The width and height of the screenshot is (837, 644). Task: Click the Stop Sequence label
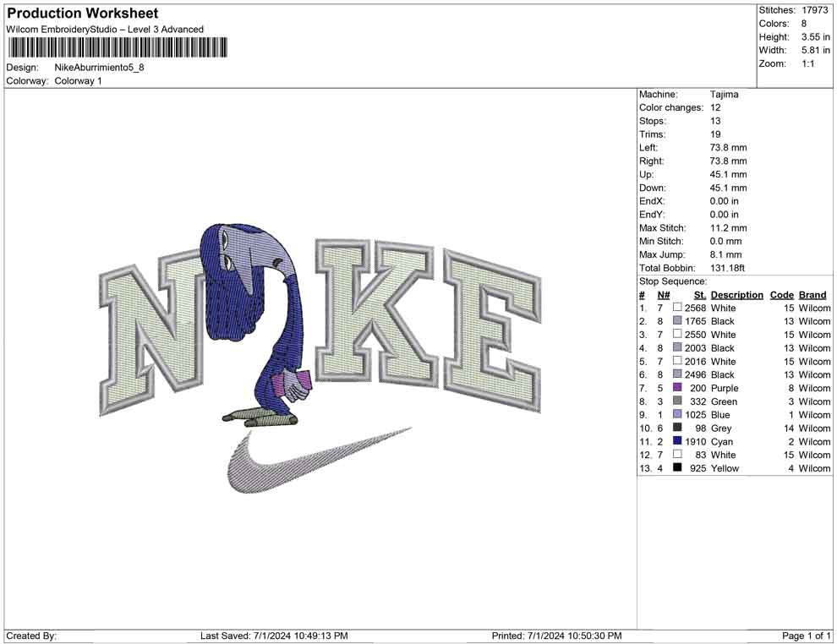coord(673,281)
